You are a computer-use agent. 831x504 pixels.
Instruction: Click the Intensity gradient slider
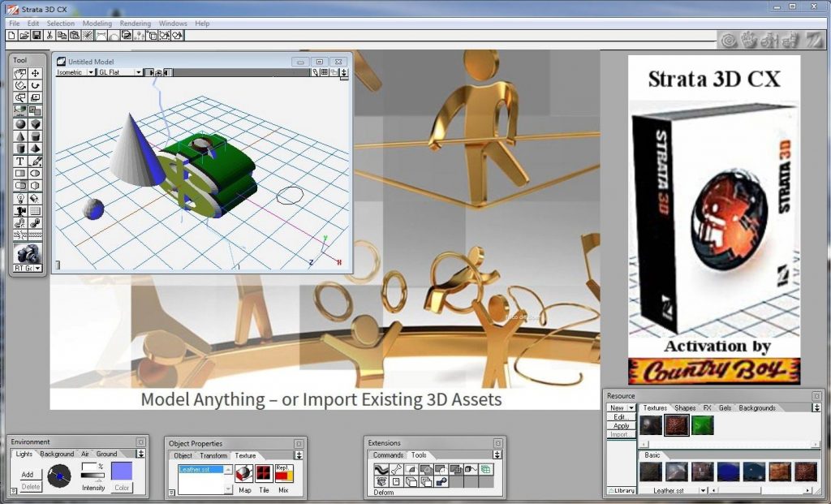click(93, 476)
